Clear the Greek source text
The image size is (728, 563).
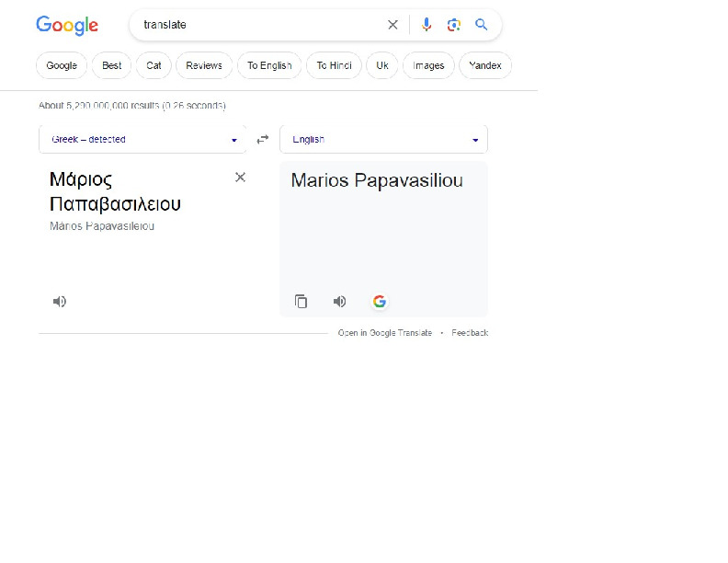coord(240,178)
